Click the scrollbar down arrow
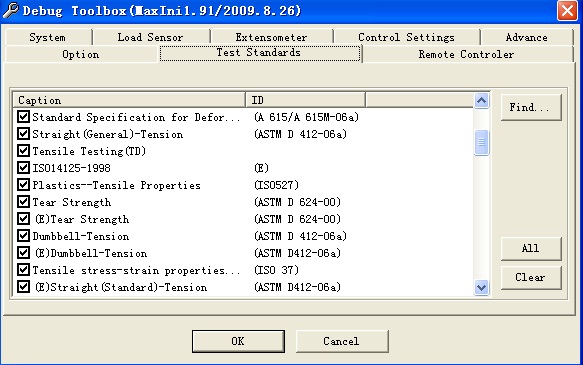The image size is (583, 365). pyautogui.click(x=481, y=287)
